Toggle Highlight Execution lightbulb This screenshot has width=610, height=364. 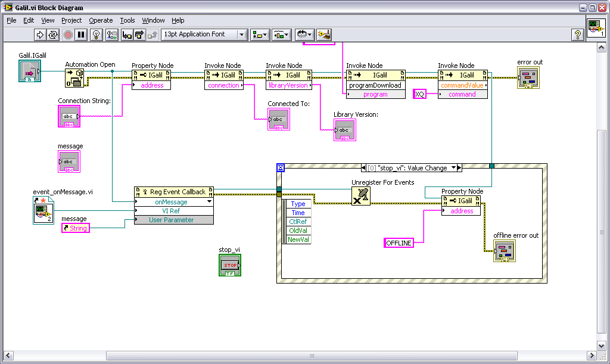click(x=96, y=35)
